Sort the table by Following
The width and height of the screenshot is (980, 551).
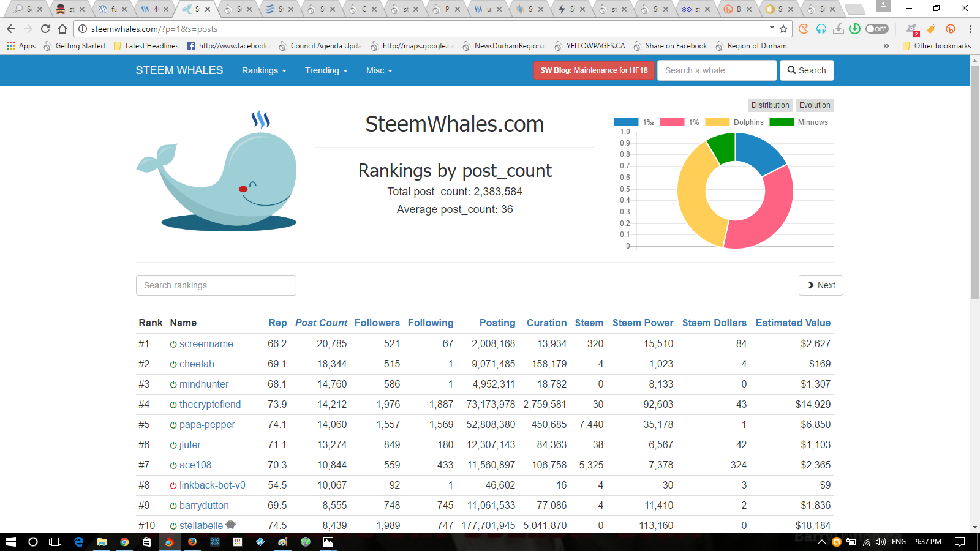[x=431, y=323]
